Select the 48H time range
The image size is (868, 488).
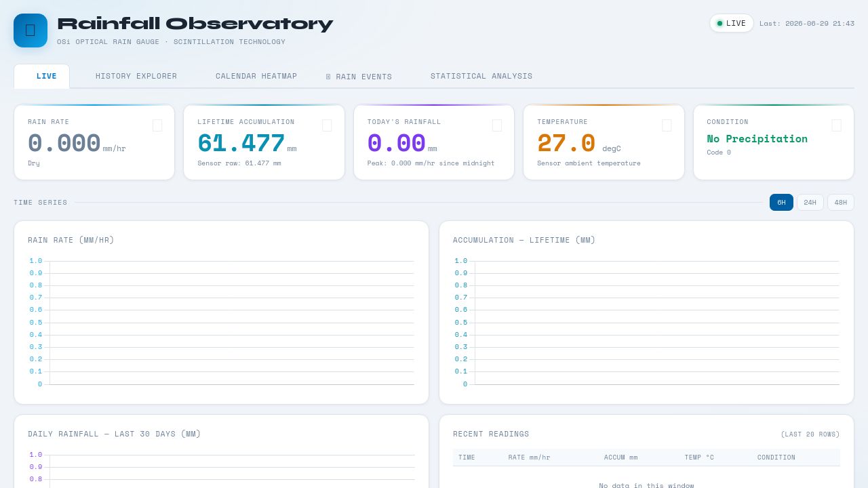pyautogui.click(x=841, y=202)
